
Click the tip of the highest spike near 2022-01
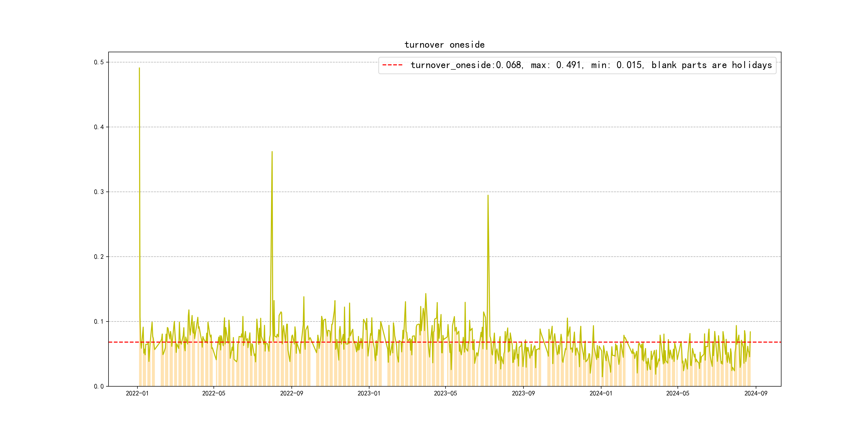tap(139, 68)
